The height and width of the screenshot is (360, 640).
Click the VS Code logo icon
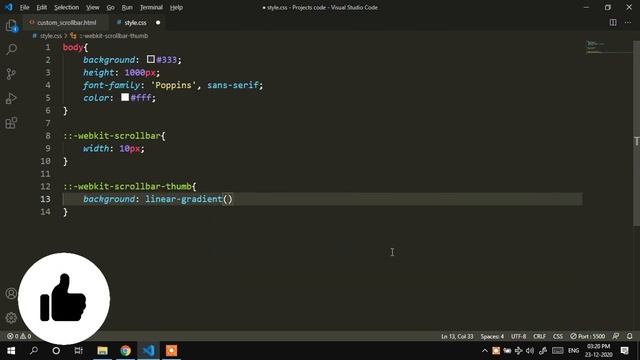pyautogui.click(x=9, y=7)
